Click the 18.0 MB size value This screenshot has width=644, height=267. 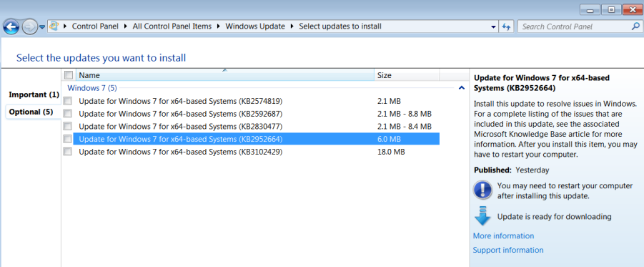pyautogui.click(x=391, y=152)
